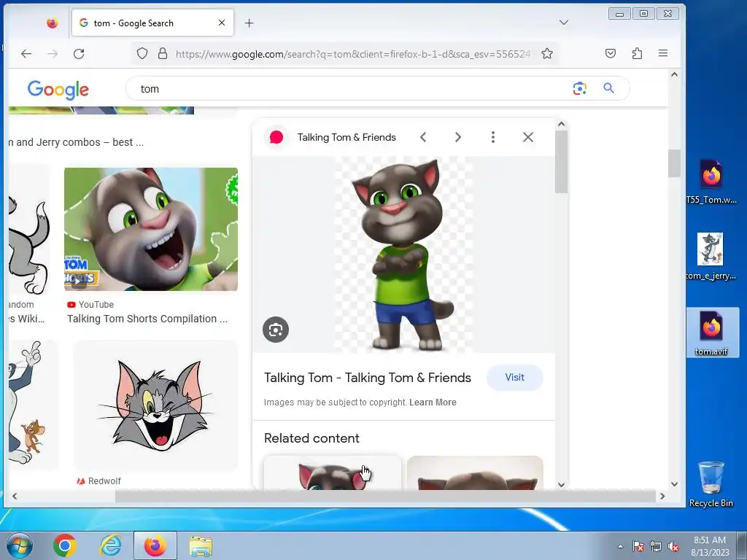
Task: Click the page vertical scrollbar thumb
Action: tap(674, 163)
